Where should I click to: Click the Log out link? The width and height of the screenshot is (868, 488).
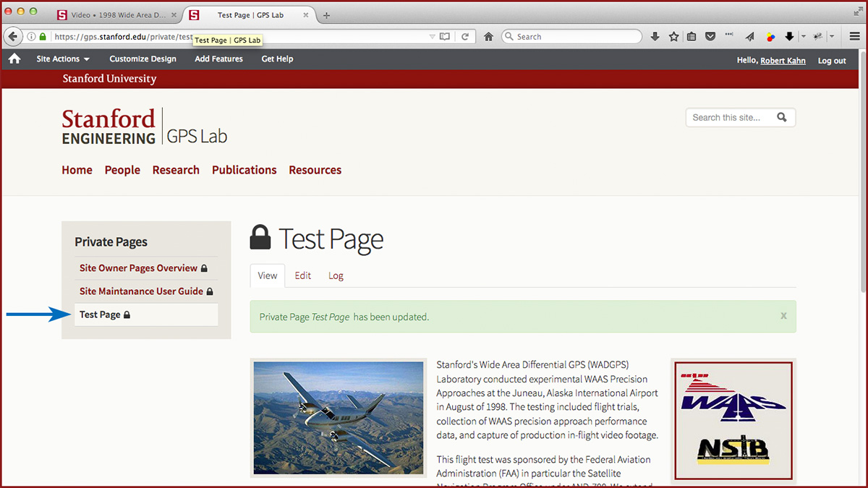[x=832, y=61]
